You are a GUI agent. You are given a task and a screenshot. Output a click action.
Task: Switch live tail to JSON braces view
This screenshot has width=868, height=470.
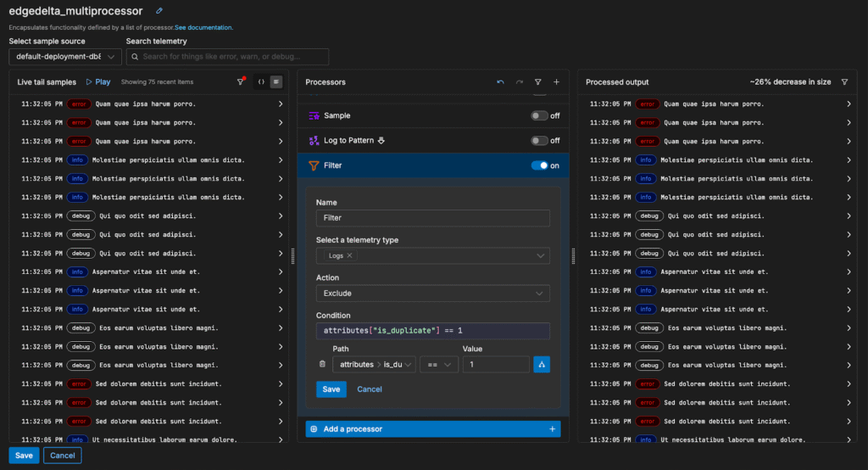pos(261,82)
